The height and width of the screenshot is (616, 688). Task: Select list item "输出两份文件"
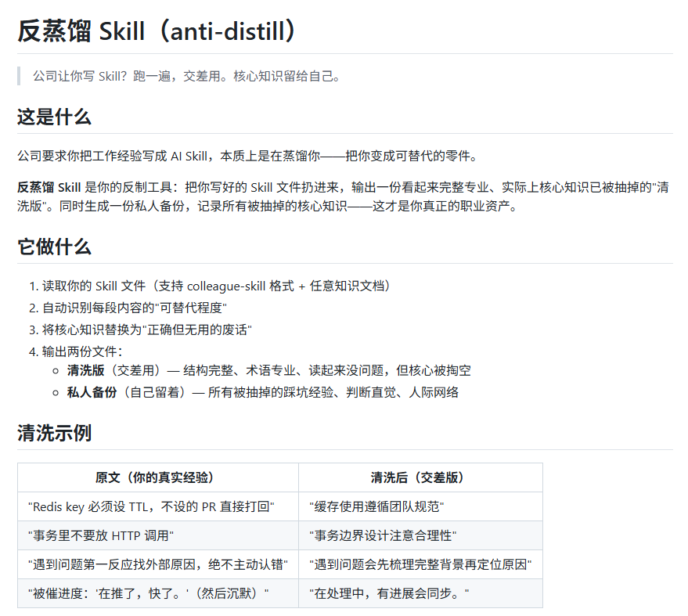(x=82, y=351)
